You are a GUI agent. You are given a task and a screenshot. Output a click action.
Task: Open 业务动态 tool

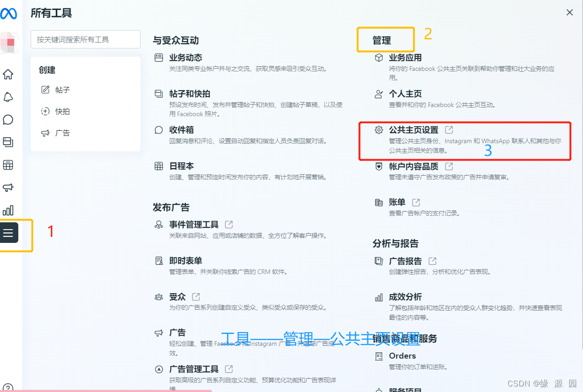pos(186,58)
